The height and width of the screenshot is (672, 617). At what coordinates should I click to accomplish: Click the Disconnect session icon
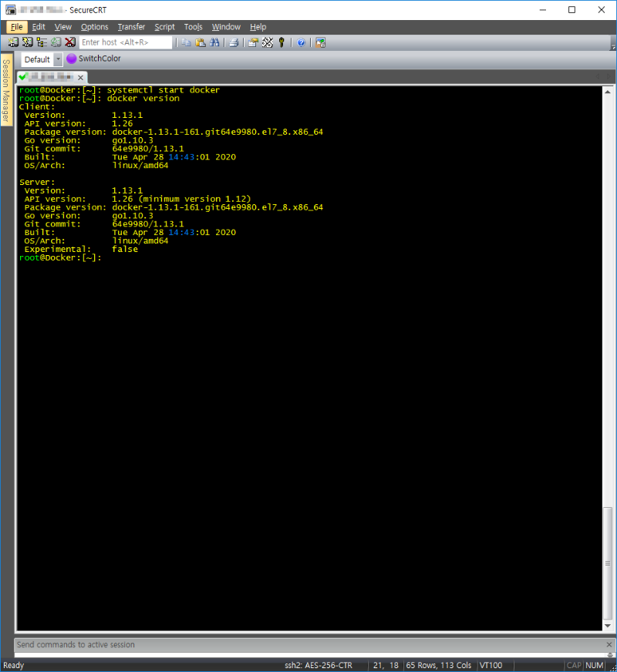70,42
